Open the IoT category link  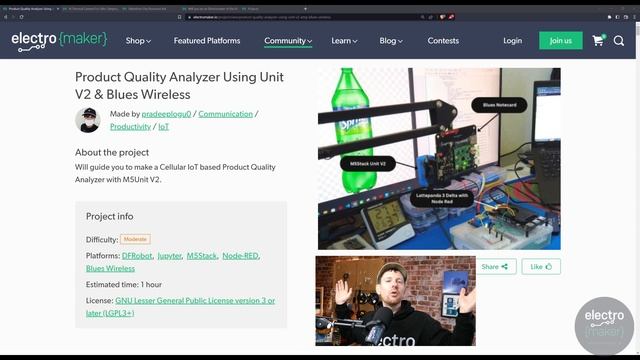[164, 127]
